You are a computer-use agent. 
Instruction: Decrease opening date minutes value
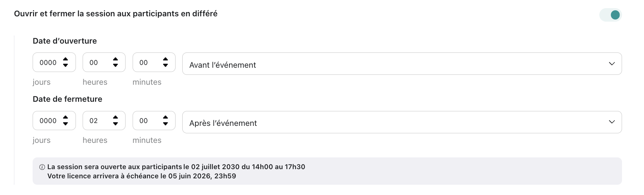coord(166,66)
